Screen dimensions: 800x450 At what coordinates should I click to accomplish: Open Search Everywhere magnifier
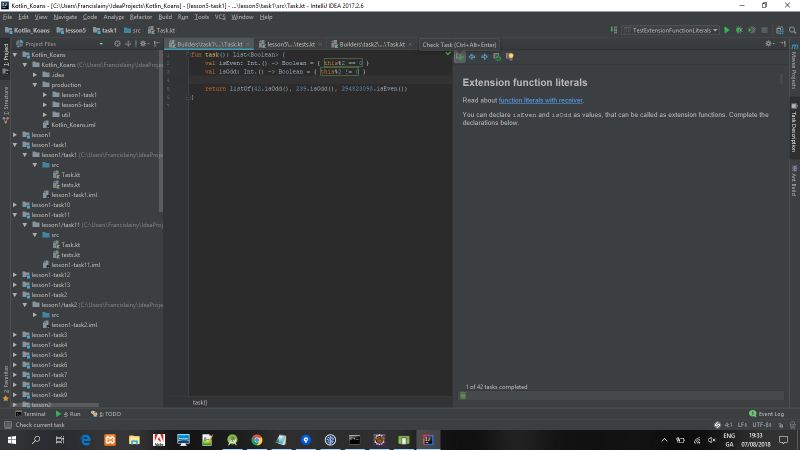click(x=792, y=30)
